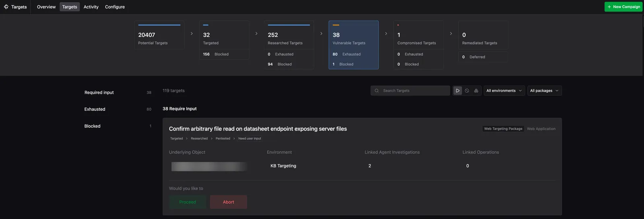Image resolution: width=644 pixels, height=219 pixels.
Task: Click 156 Blocked under Targeted
Action: (x=224, y=54)
